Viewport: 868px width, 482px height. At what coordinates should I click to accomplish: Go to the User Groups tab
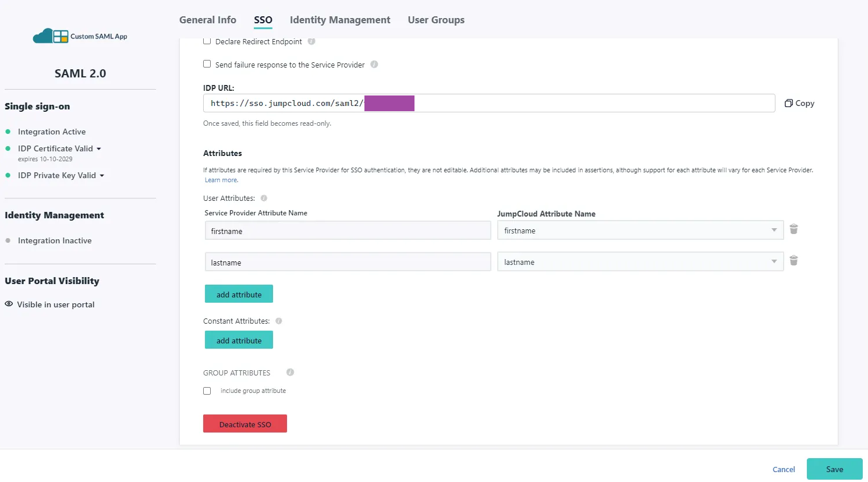pyautogui.click(x=436, y=20)
